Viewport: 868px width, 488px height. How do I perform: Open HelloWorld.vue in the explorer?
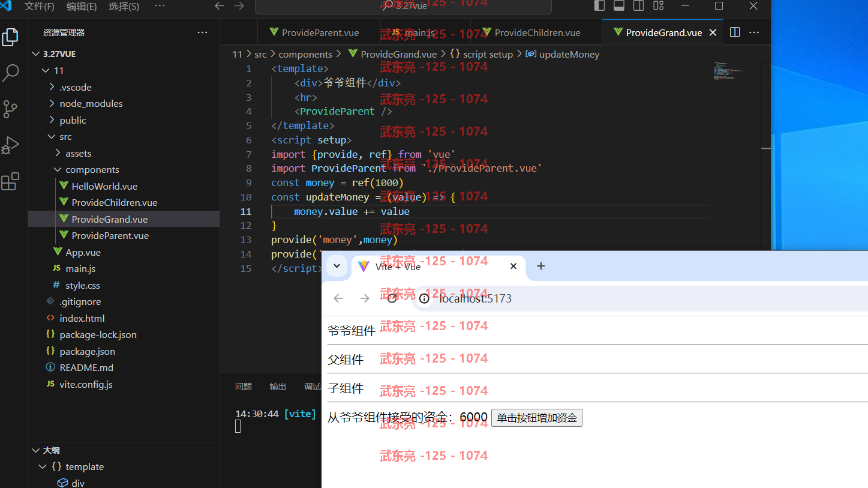click(124, 186)
